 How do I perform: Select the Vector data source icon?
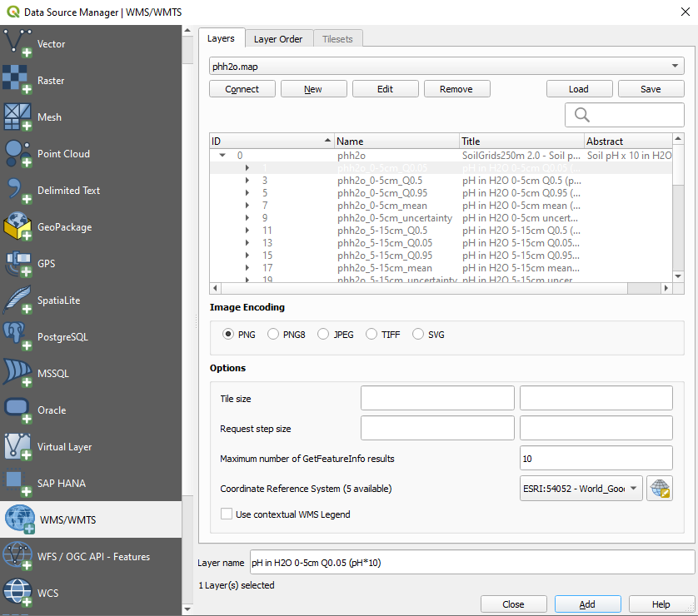[18, 43]
